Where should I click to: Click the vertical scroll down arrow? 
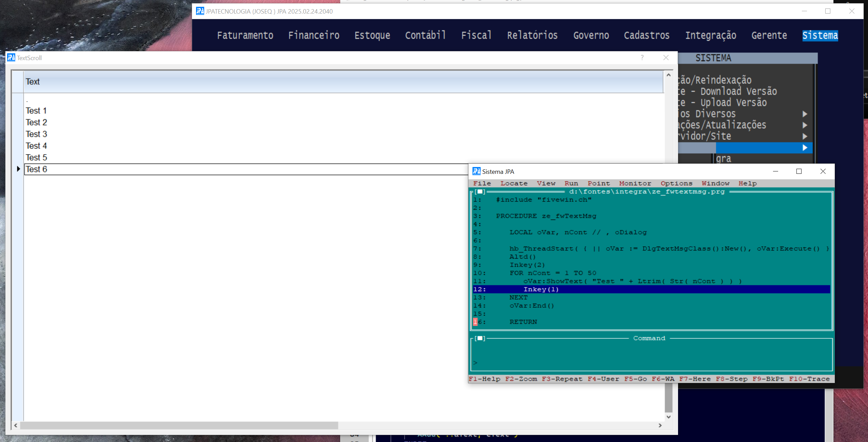668,417
